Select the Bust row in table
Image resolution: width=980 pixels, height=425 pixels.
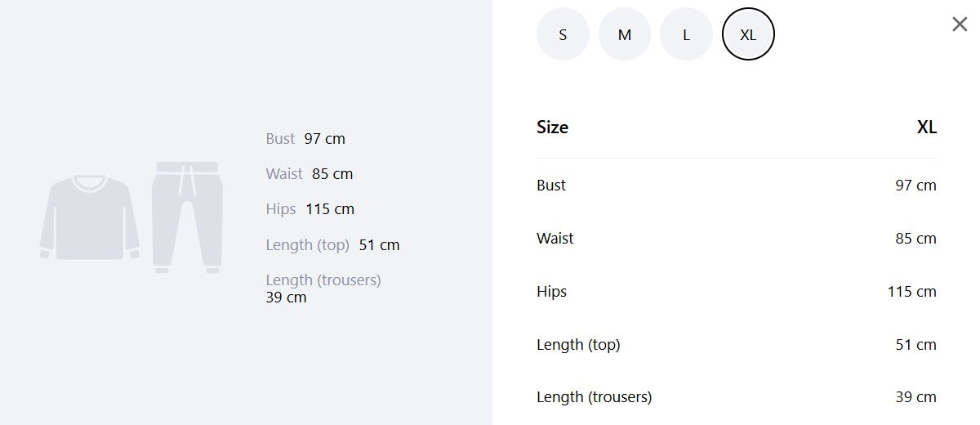(737, 186)
